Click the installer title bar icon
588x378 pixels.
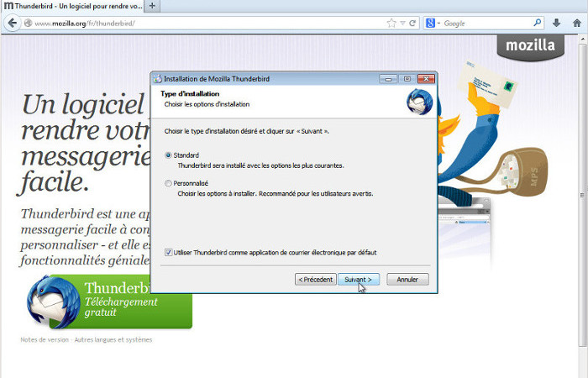[158, 79]
